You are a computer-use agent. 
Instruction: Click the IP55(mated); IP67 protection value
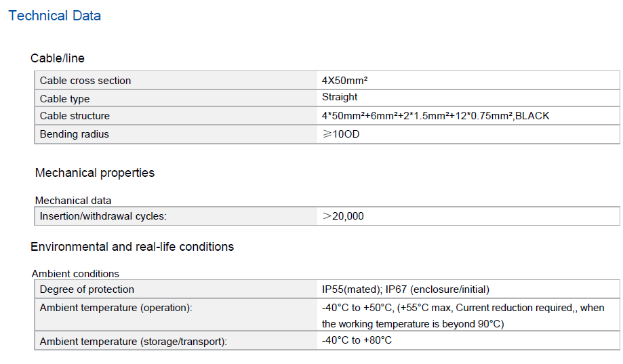tap(405, 289)
